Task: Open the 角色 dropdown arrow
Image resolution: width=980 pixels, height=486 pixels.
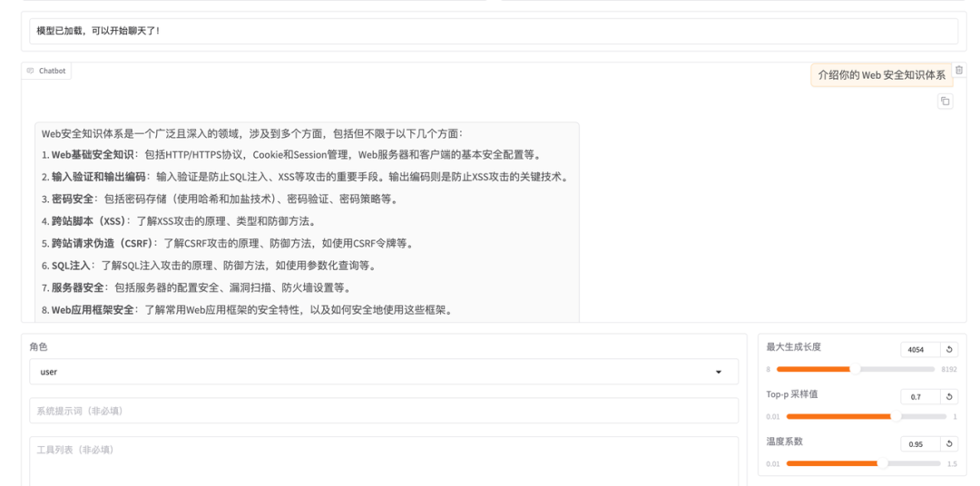Action: coord(718,372)
